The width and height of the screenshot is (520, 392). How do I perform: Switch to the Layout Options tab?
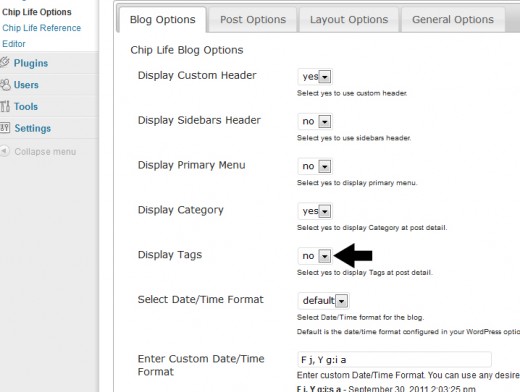(x=349, y=20)
